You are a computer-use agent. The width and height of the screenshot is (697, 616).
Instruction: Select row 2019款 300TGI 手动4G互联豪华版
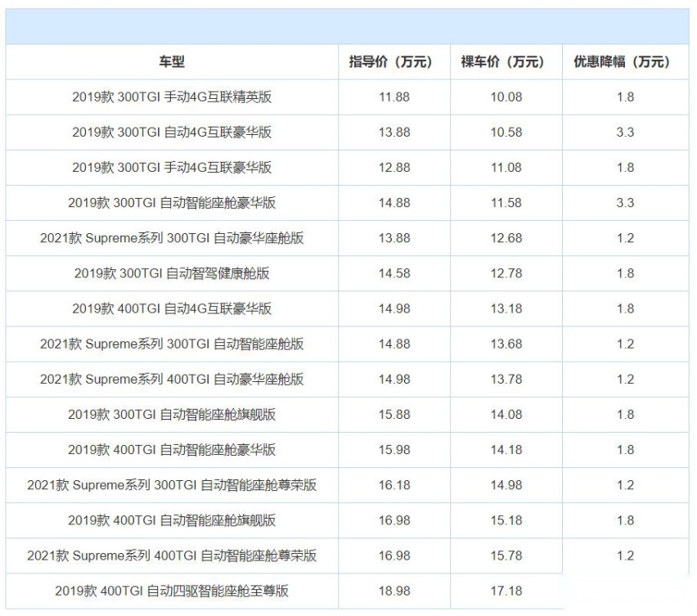point(347,168)
